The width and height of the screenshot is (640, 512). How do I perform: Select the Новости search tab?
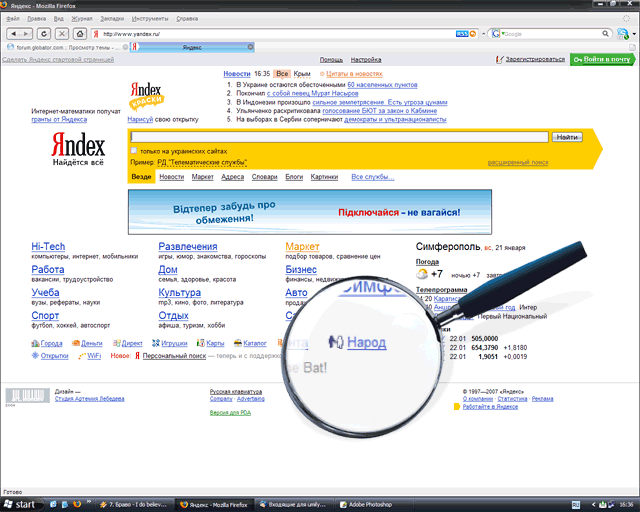(171, 177)
